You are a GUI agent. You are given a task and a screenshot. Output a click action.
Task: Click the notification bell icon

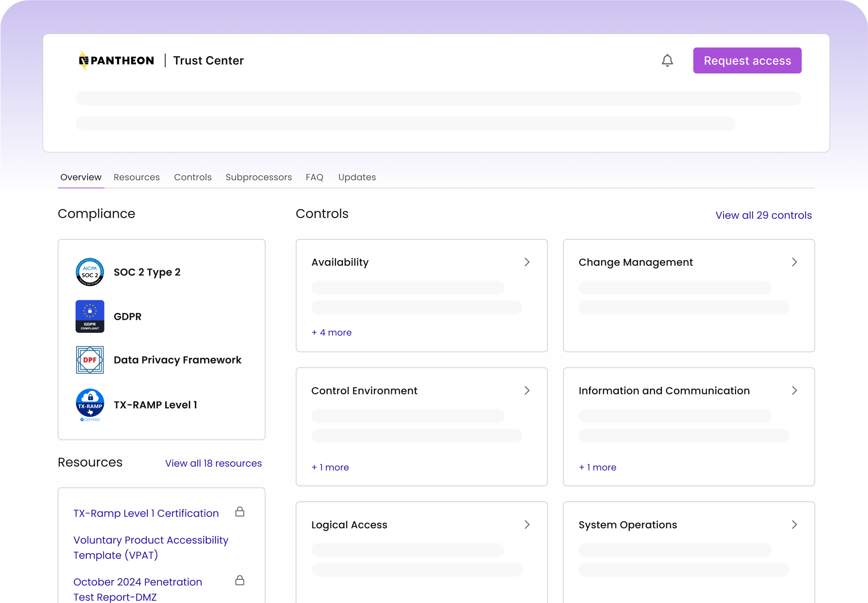[x=667, y=60]
